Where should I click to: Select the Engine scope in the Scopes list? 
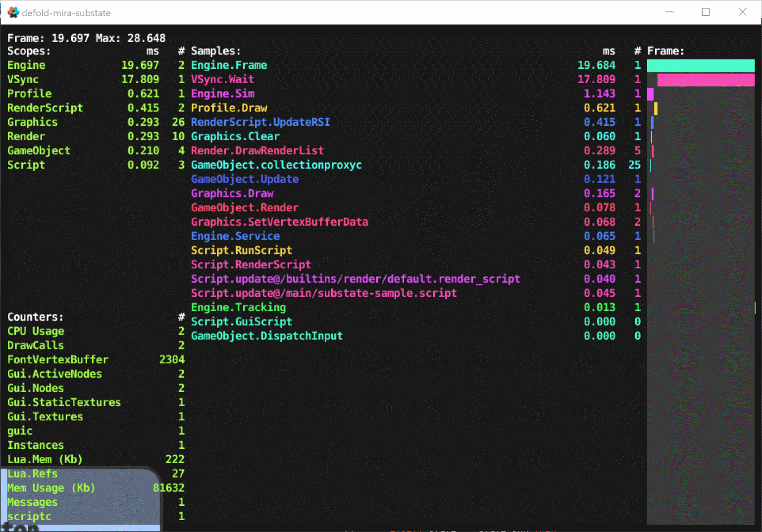(x=26, y=65)
